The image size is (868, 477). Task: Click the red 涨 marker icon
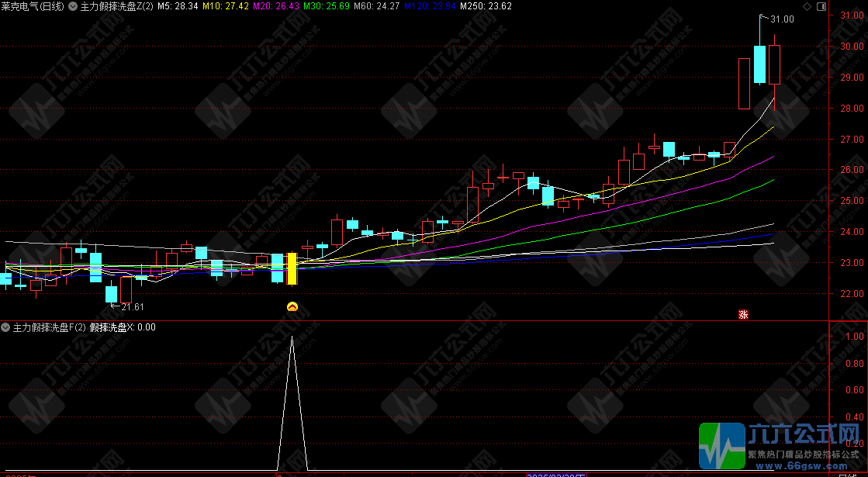[x=742, y=314]
